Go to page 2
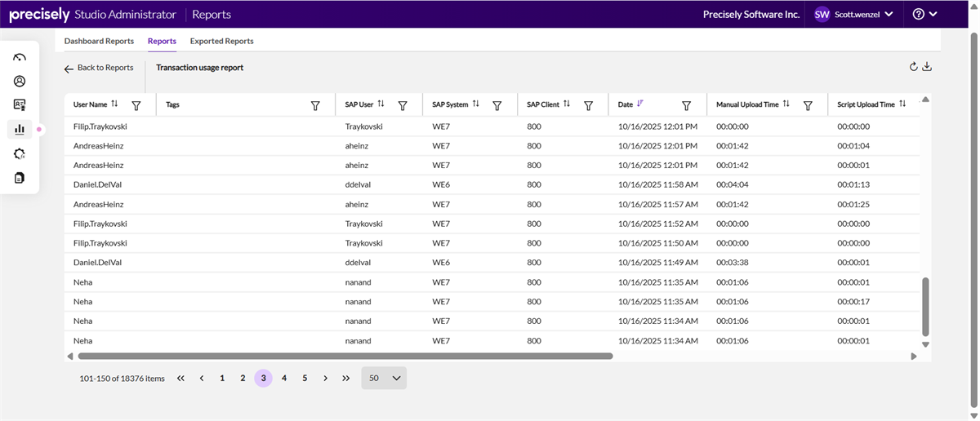This screenshot has width=980, height=421. click(x=243, y=378)
